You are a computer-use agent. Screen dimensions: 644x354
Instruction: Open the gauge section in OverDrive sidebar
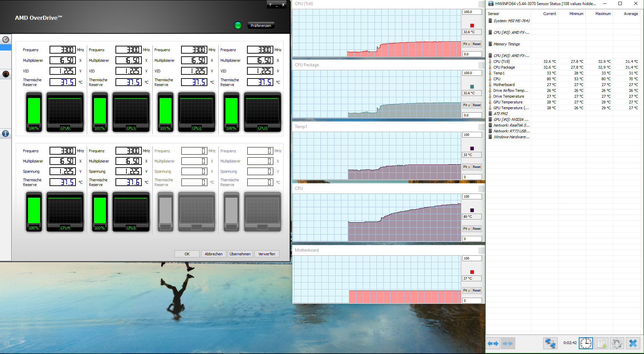(x=6, y=40)
